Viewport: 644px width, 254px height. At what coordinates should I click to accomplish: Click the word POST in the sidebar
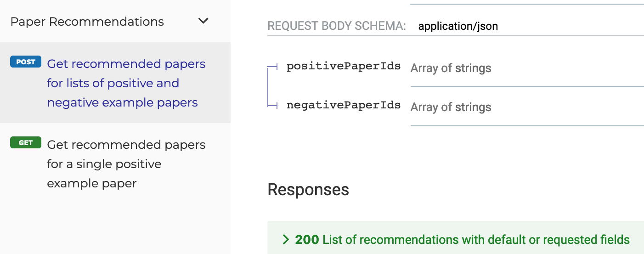pos(26,62)
